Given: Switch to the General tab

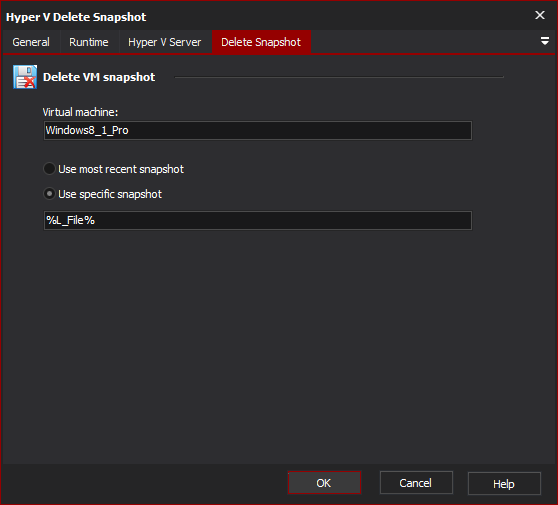Looking at the screenshot, I should click(x=31, y=42).
